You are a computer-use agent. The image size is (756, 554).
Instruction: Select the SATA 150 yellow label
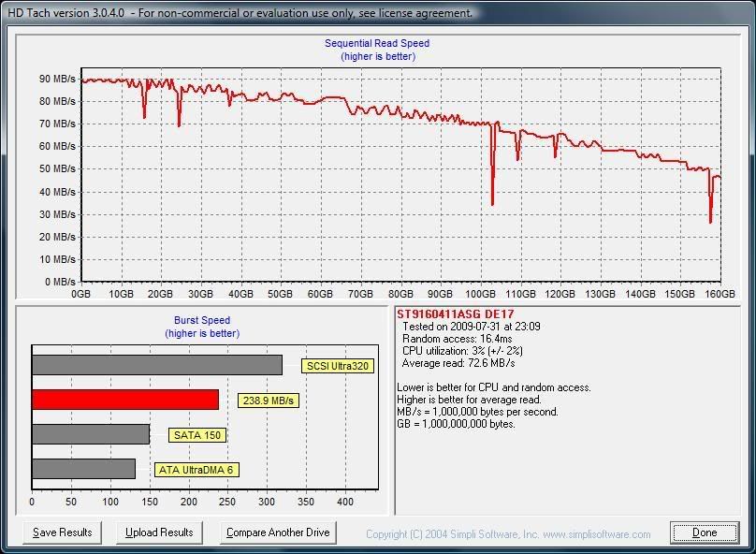coord(198,435)
